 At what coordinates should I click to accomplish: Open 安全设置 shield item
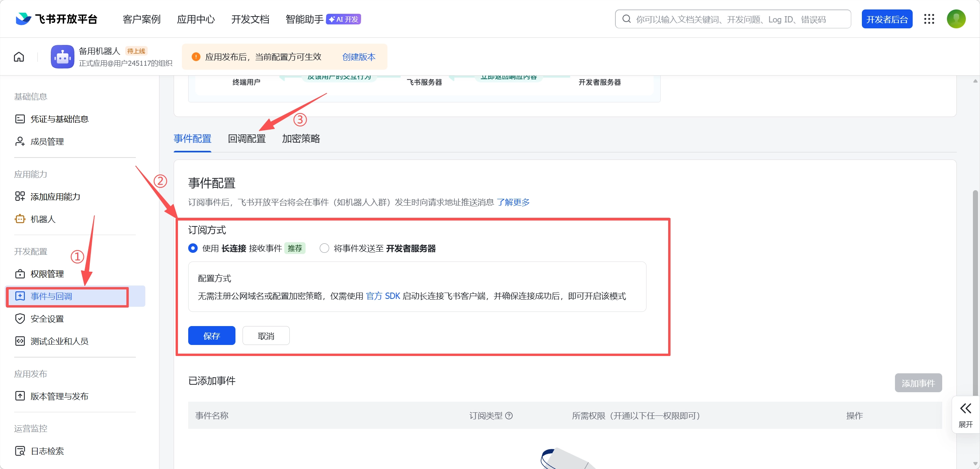[x=47, y=319]
